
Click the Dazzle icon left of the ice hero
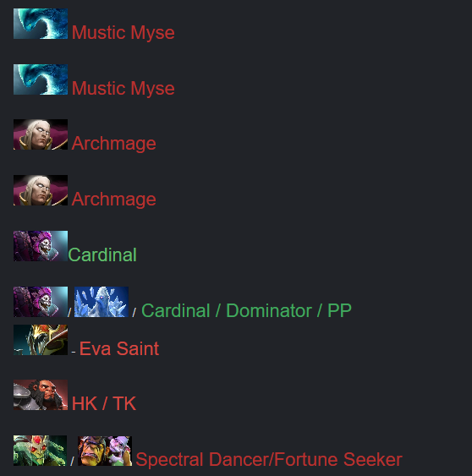tap(41, 302)
